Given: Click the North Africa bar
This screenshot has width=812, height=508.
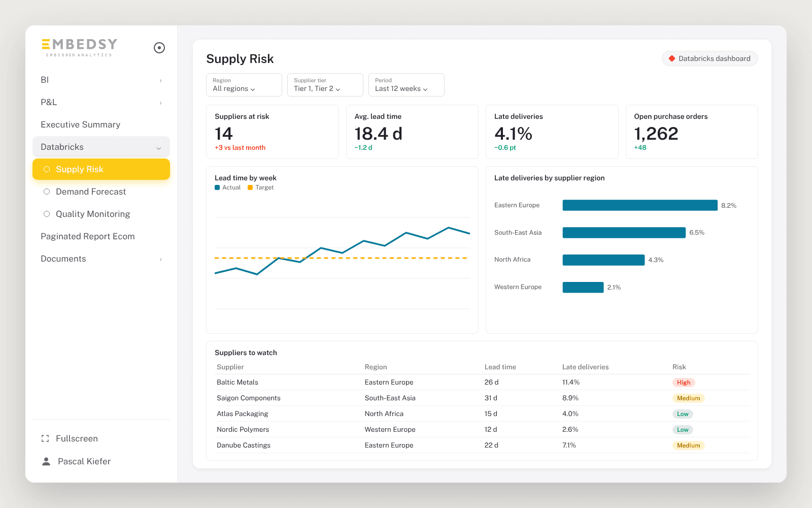Looking at the screenshot, I should (x=603, y=260).
